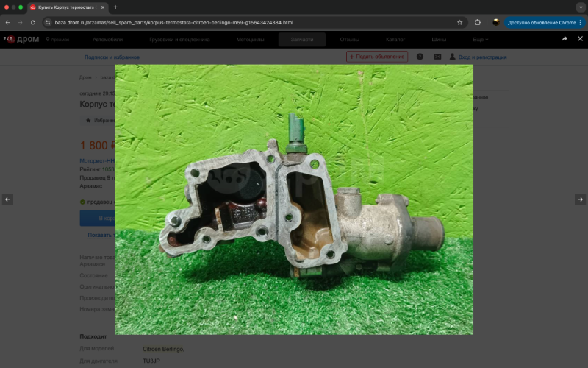This screenshot has height=368, width=588.
Task: Reload the page
Action: click(x=33, y=22)
